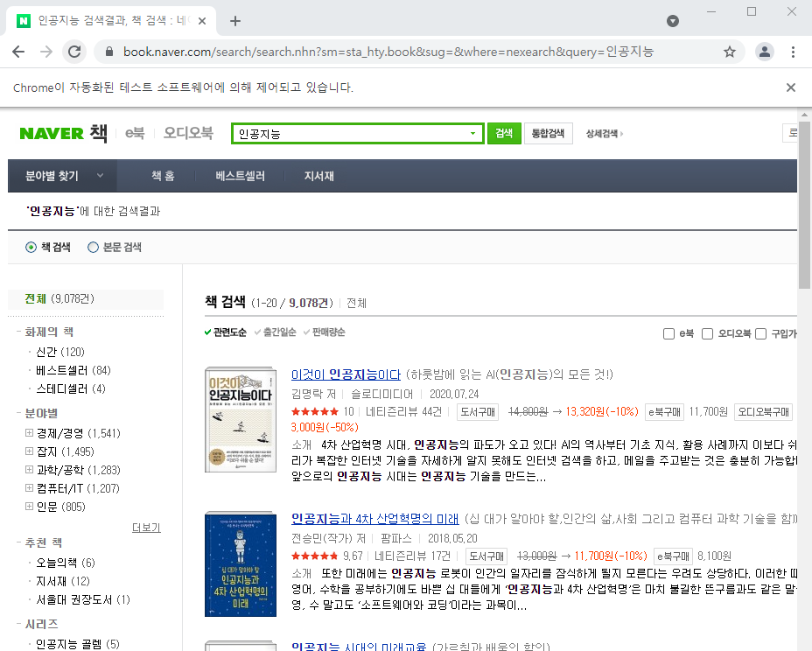Filter by 인공지능 골렘 (5) series

click(78, 644)
